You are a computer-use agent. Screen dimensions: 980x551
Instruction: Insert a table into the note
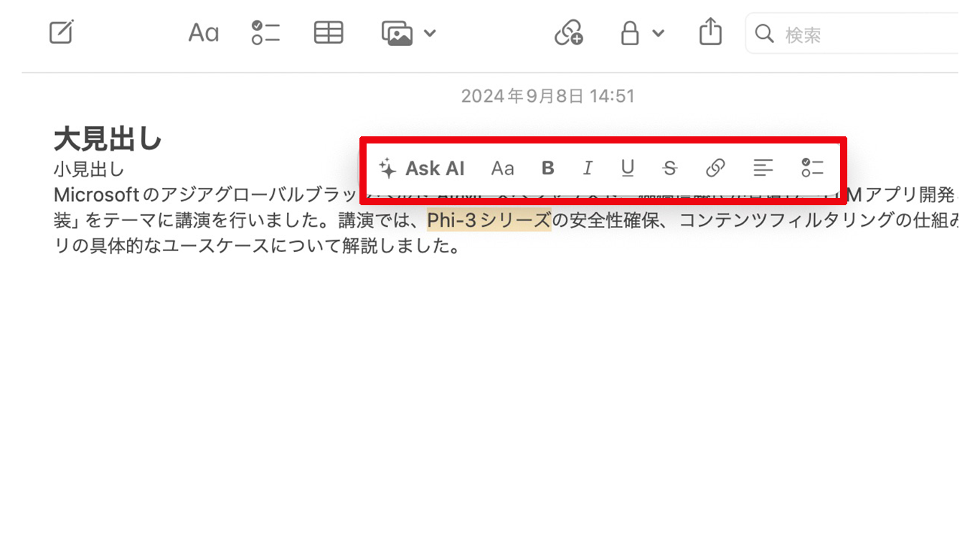point(329,33)
